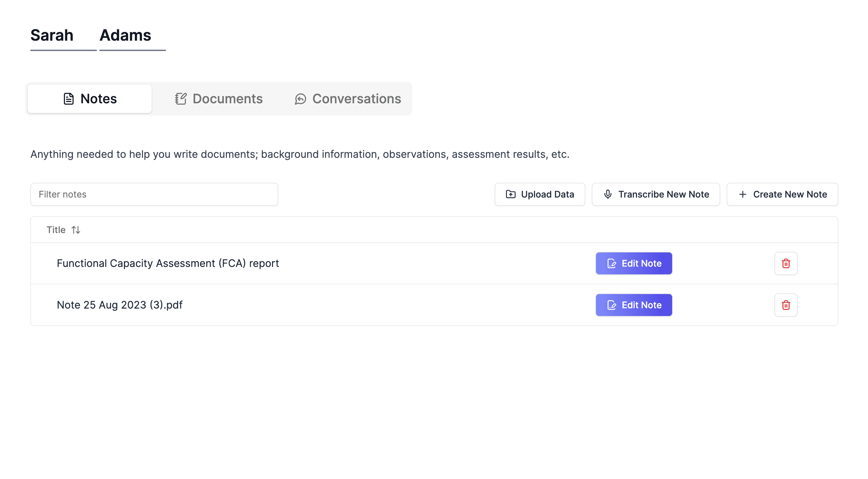Click the Create New Note plus icon
Screen dimensions: 868x479
click(742, 194)
